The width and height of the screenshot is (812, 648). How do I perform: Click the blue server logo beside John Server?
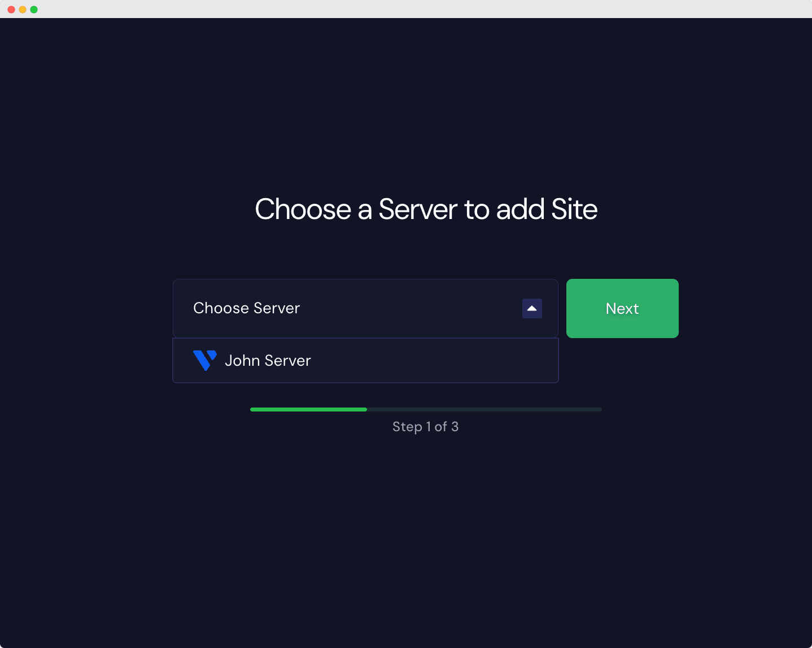(x=204, y=360)
